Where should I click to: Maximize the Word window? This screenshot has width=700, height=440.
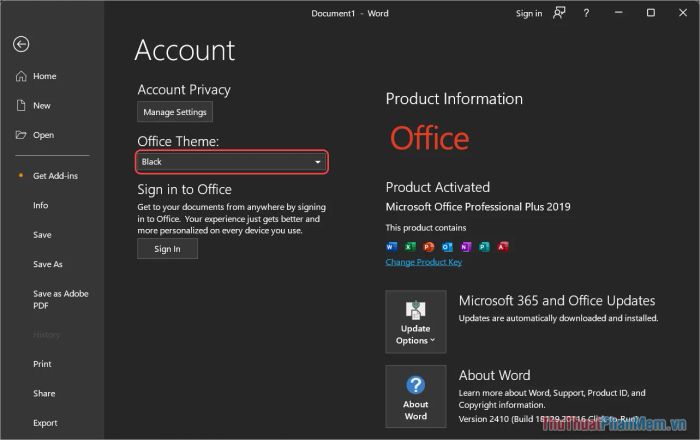651,13
